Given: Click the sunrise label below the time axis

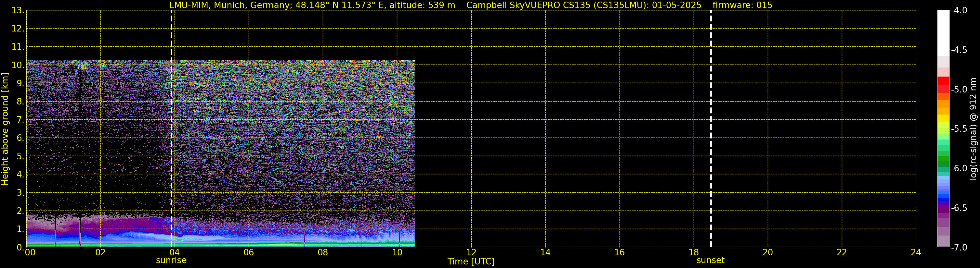Looking at the screenshot, I should pyautogui.click(x=171, y=261).
